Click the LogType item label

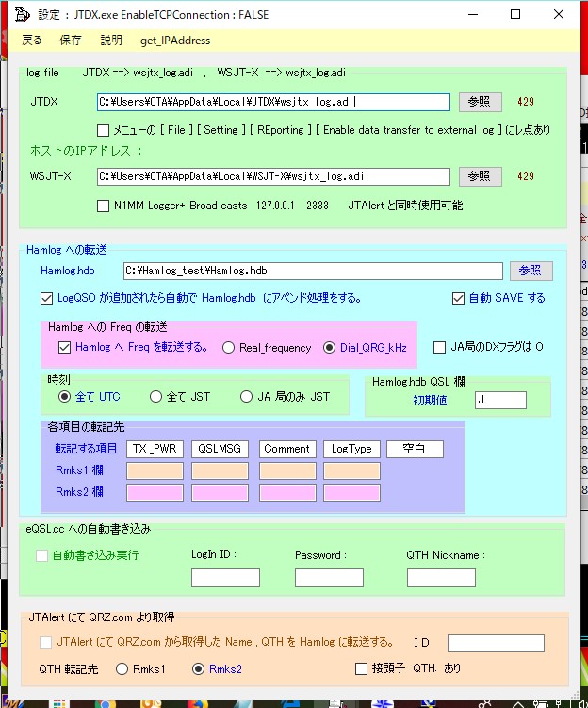351,449
